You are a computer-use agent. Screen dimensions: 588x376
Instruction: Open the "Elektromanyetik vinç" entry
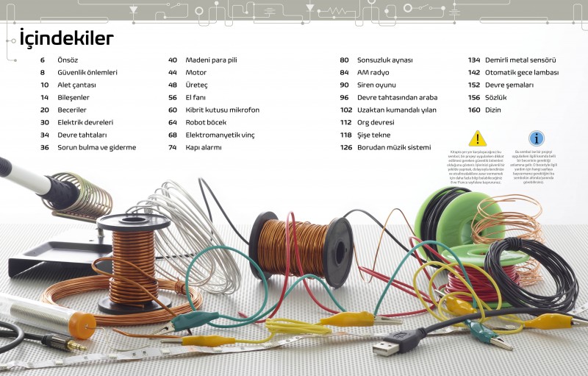click(x=220, y=135)
